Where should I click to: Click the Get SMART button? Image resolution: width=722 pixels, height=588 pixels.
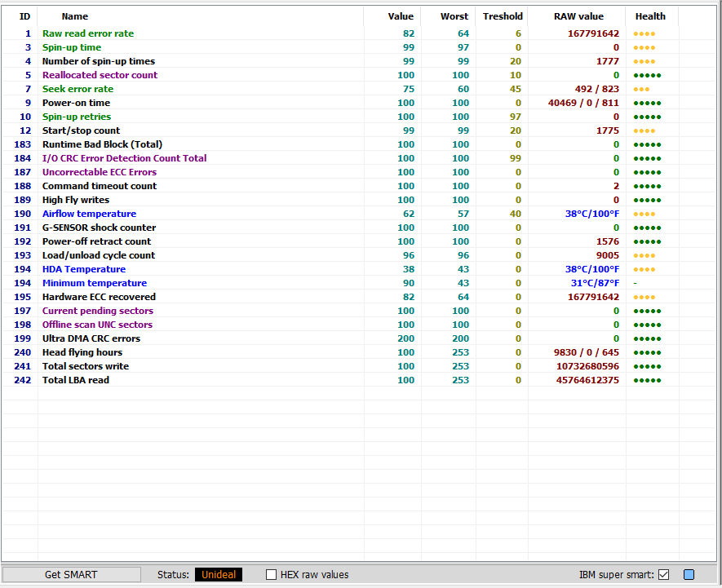click(x=71, y=575)
